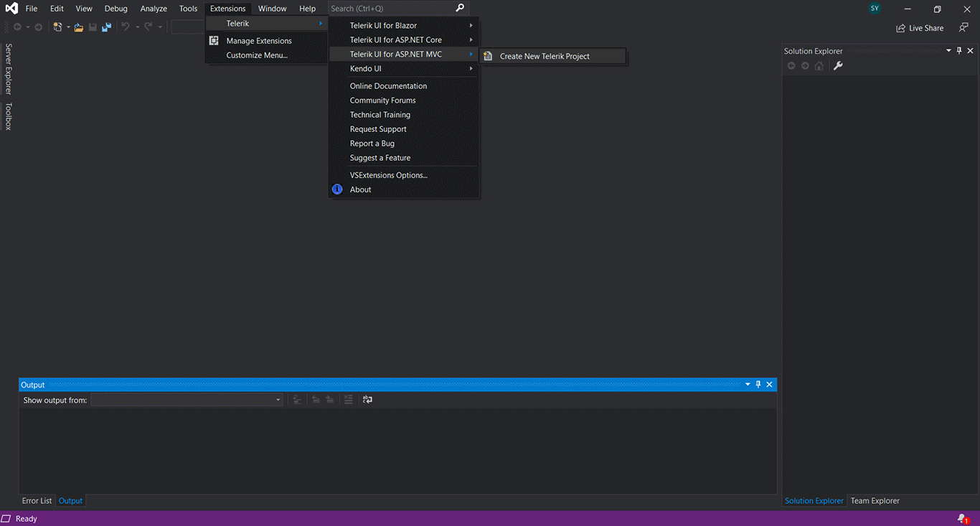Pin the Output panel

click(x=758, y=385)
